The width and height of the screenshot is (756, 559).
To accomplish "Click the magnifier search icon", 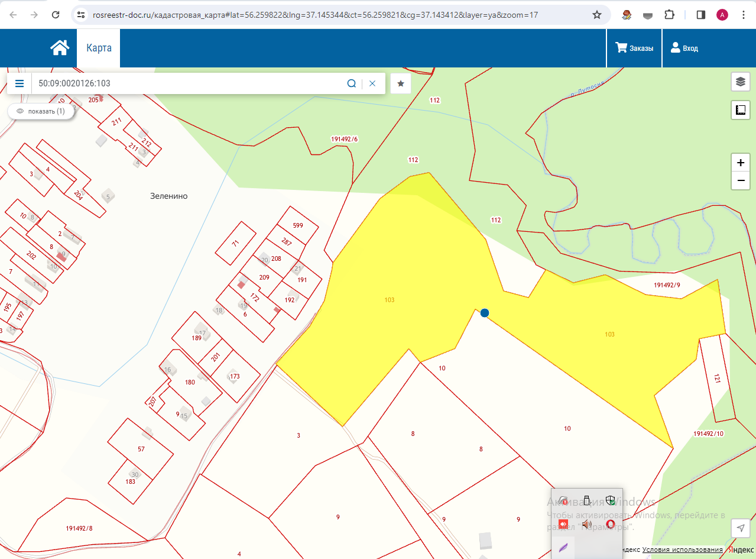I will 351,83.
